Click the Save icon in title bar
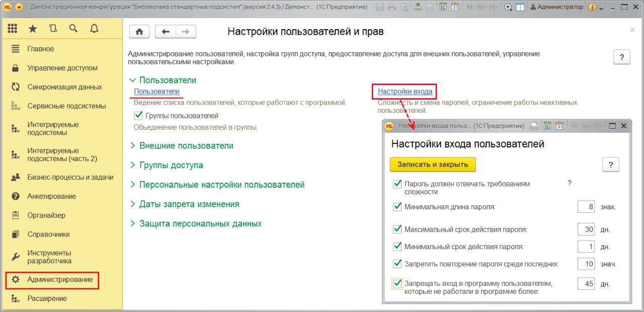Screen dimensions: 644x312 [380, 7]
